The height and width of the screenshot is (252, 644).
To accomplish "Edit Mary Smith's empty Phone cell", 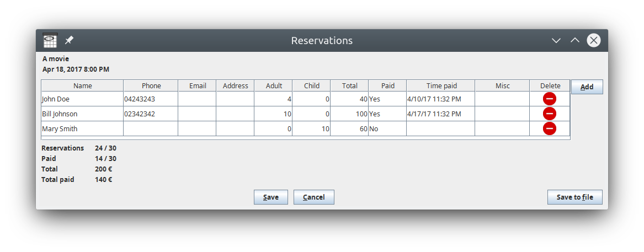I will pyautogui.click(x=151, y=128).
